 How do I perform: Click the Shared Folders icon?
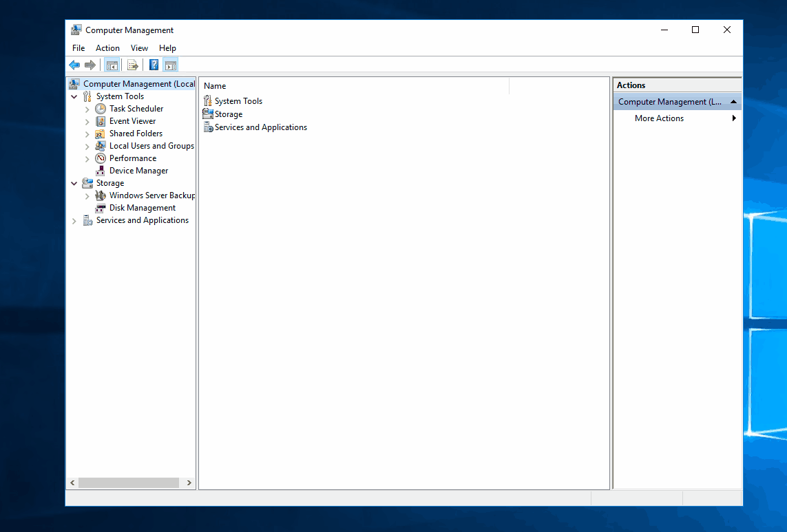(x=101, y=134)
